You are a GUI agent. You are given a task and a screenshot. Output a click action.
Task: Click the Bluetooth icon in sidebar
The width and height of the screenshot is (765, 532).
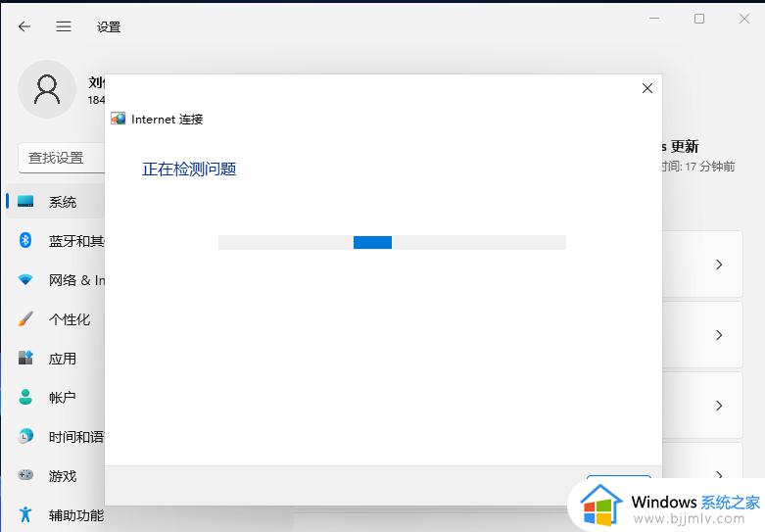(25, 240)
